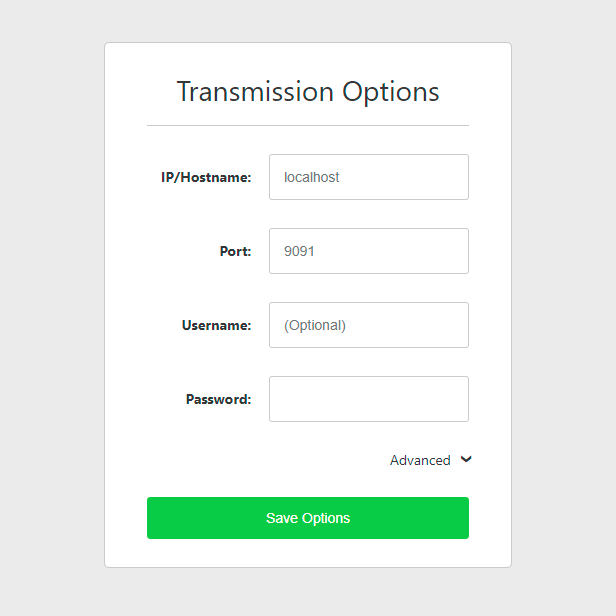Click the IP/Hostname label text

click(206, 177)
